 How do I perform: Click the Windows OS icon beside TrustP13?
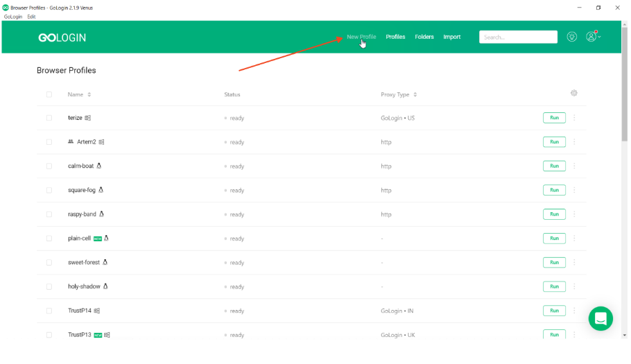[107, 335]
